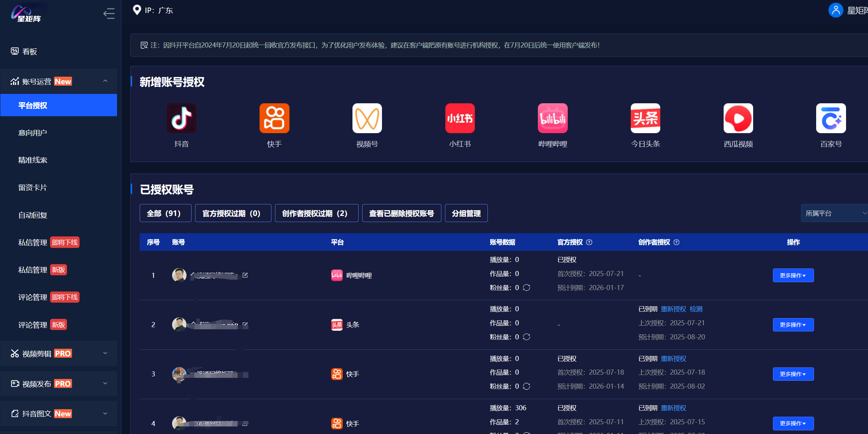868x434 pixels.
Task: Click the Douyin platform icon
Action: click(181, 118)
